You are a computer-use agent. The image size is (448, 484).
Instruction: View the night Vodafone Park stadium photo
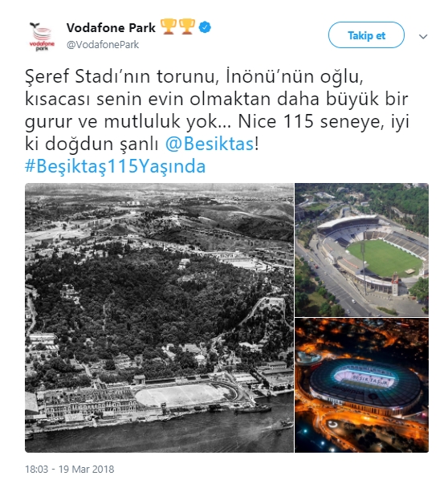click(x=361, y=385)
